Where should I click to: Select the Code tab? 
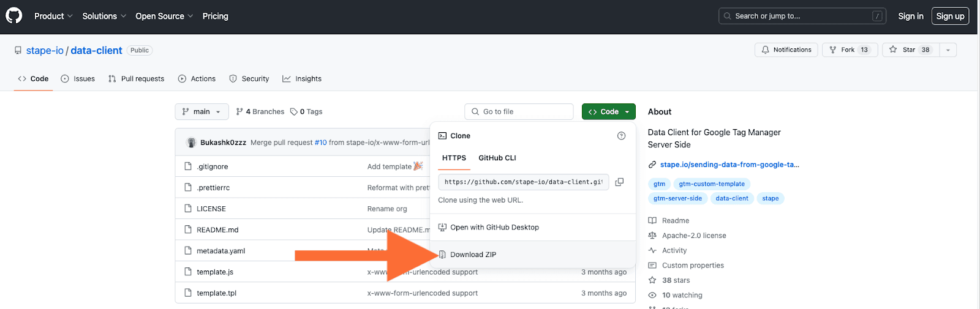[x=33, y=78]
